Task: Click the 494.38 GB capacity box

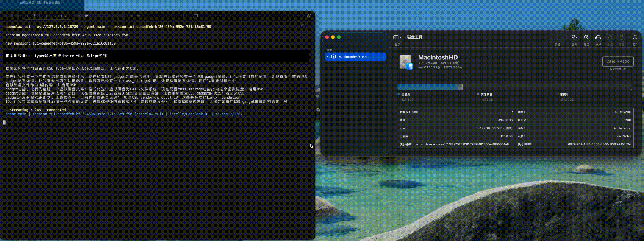Action: click(618, 62)
